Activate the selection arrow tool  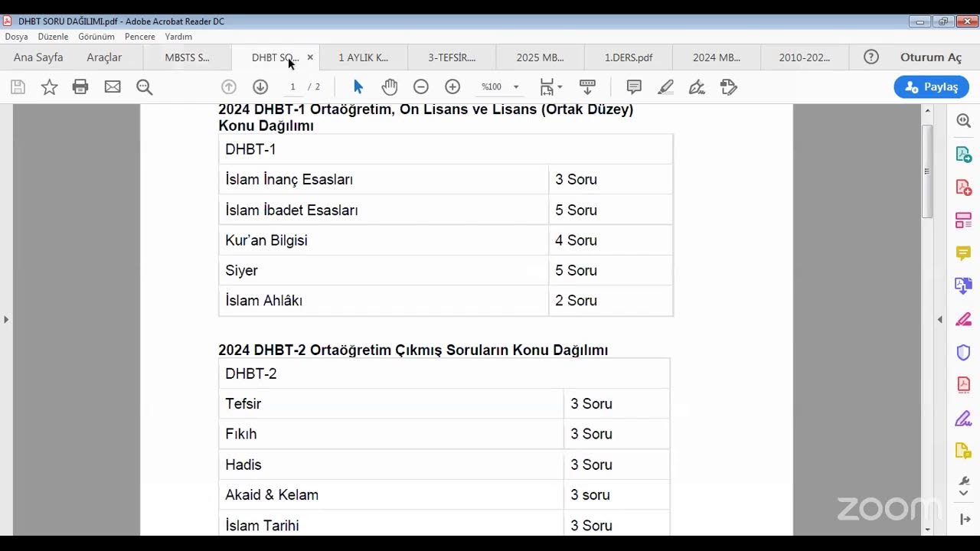pos(358,87)
